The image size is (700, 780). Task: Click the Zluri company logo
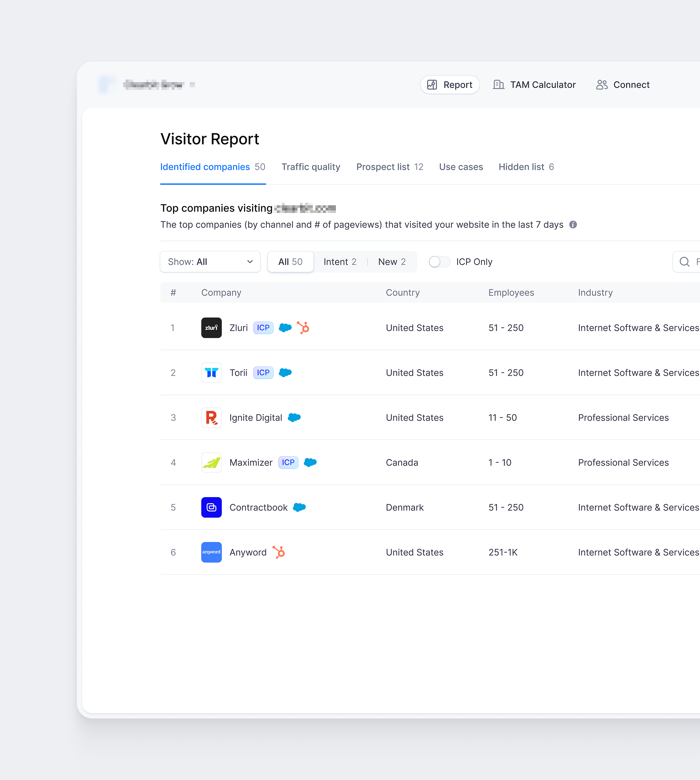[211, 328]
